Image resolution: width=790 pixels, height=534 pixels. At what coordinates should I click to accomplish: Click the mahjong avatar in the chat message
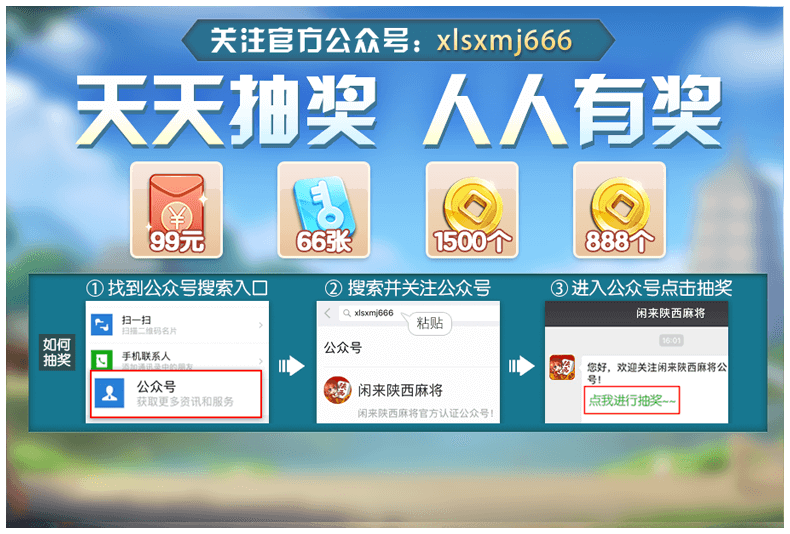point(562,367)
